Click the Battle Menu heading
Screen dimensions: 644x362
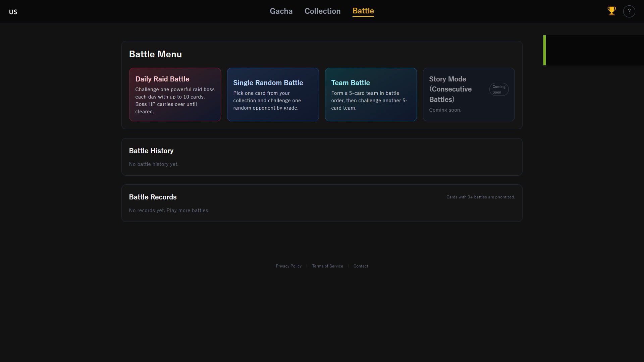point(155,54)
